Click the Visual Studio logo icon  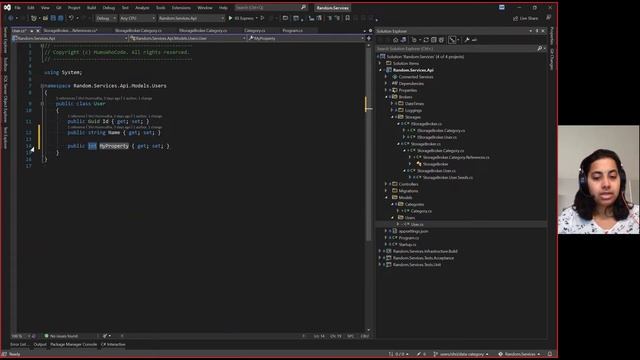7,7
